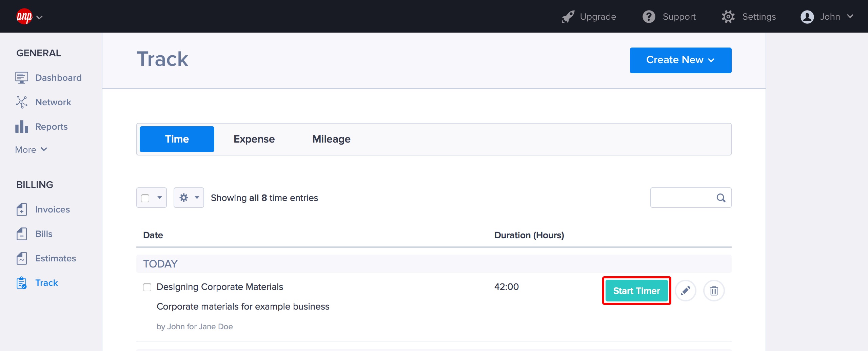Focus the time entries search field
868x351 pixels.
coord(682,198)
